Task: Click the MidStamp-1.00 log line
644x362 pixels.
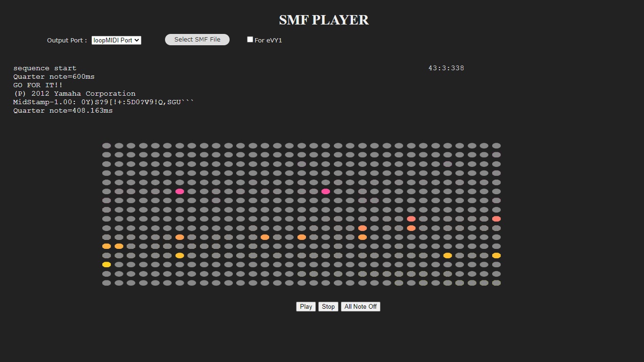Action: [x=103, y=102]
